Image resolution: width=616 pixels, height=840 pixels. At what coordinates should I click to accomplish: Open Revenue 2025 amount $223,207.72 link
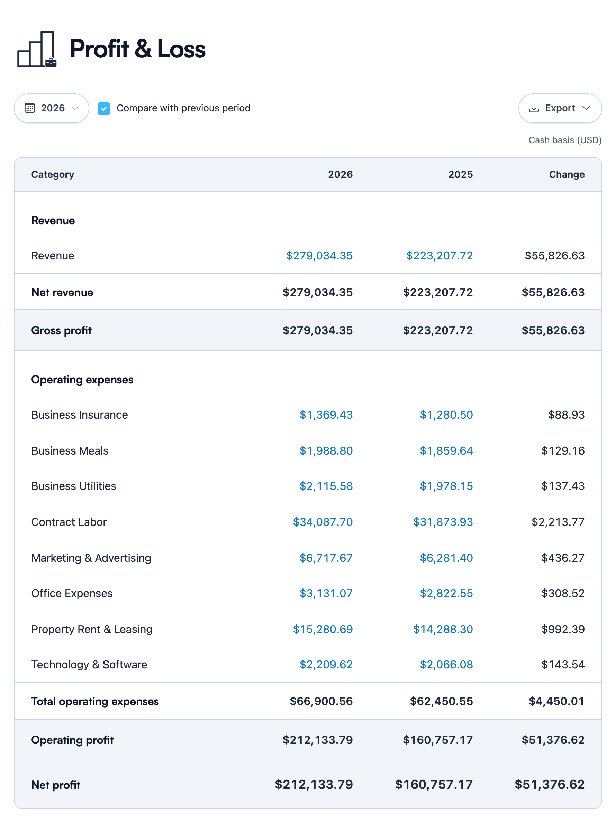coord(439,256)
